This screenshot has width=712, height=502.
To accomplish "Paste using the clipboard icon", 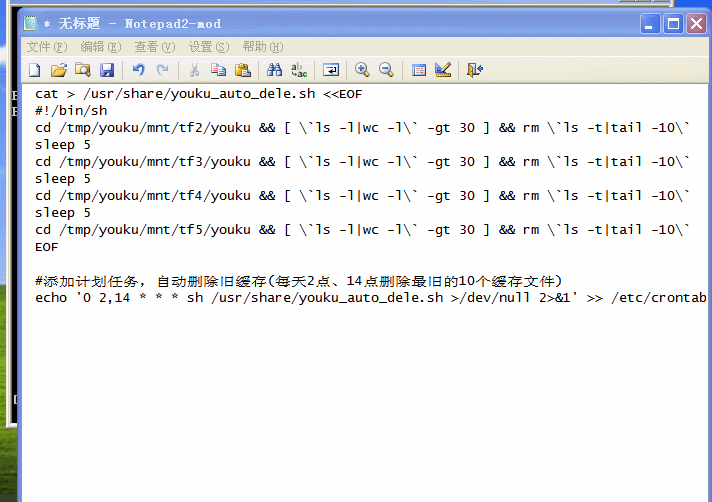I will pos(242,70).
